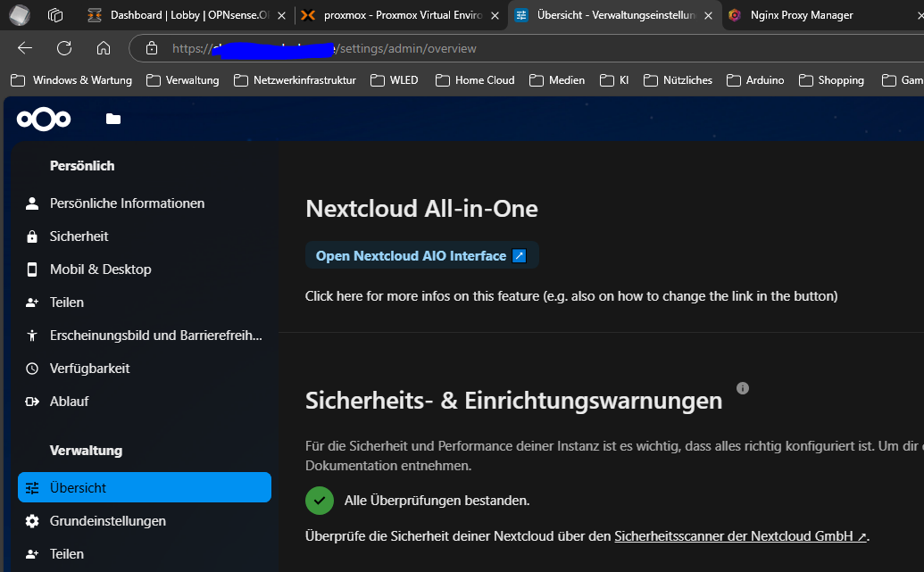
Task: Open KI bookmark folder
Action: coord(614,80)
